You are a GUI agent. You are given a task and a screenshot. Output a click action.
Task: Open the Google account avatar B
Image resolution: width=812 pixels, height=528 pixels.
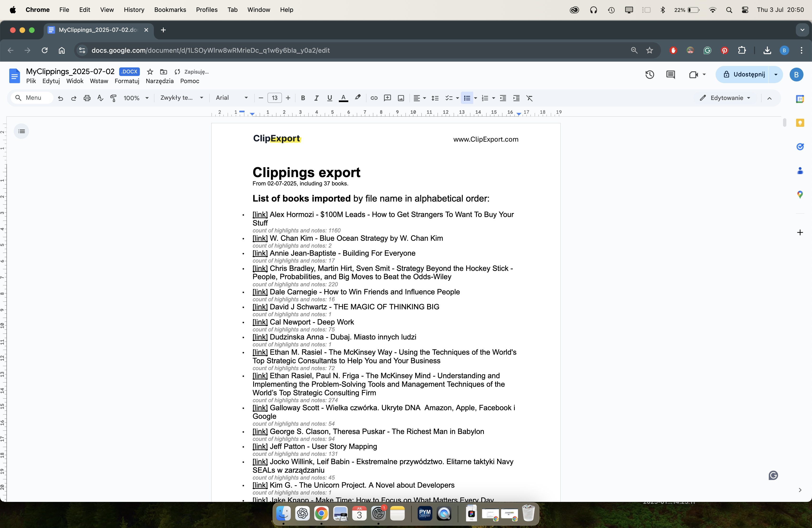[797, 75]
